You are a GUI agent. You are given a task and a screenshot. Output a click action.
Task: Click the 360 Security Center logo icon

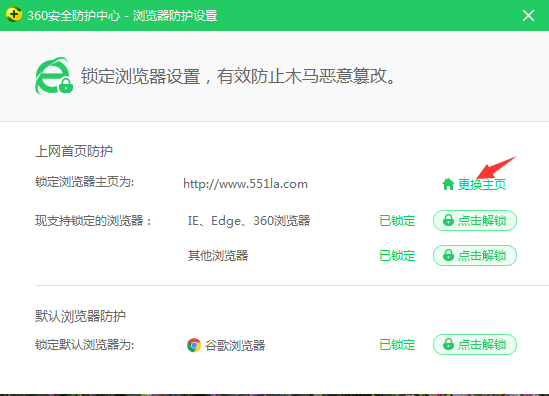(x=14, y=14)
